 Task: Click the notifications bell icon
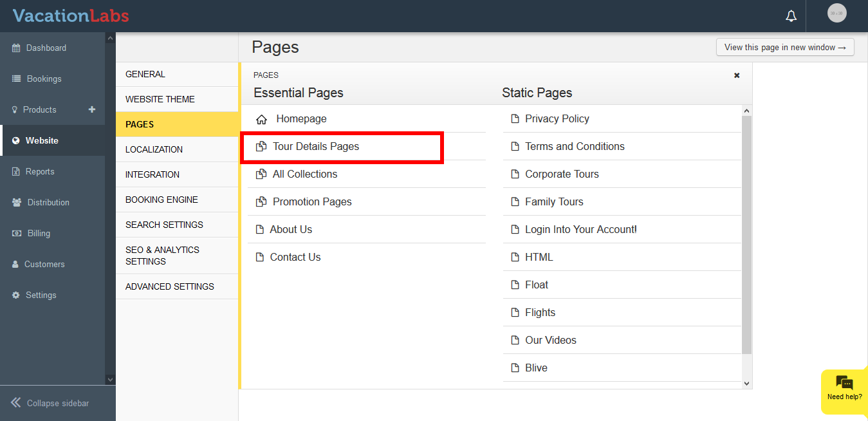791,16
